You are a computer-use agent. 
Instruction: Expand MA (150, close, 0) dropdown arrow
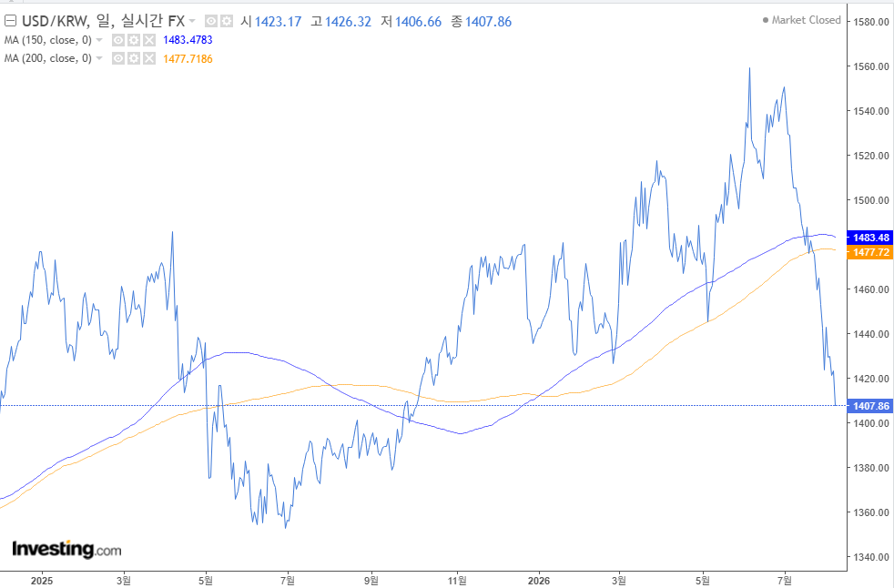coord(99,40)
